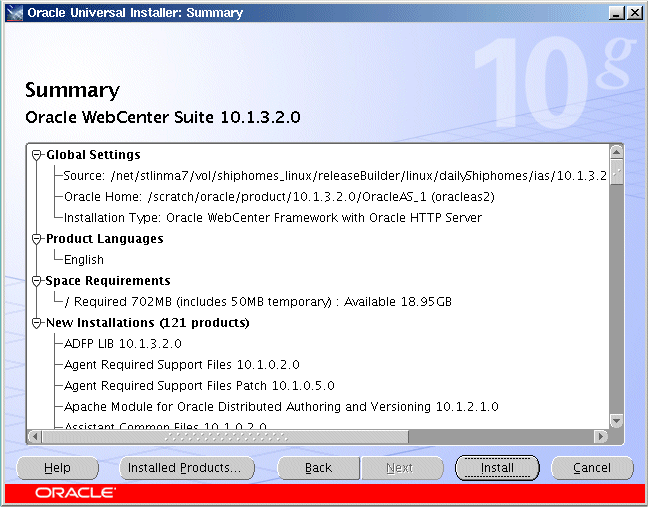
Task: Select the Installation Type row
Action: [273, 218]
